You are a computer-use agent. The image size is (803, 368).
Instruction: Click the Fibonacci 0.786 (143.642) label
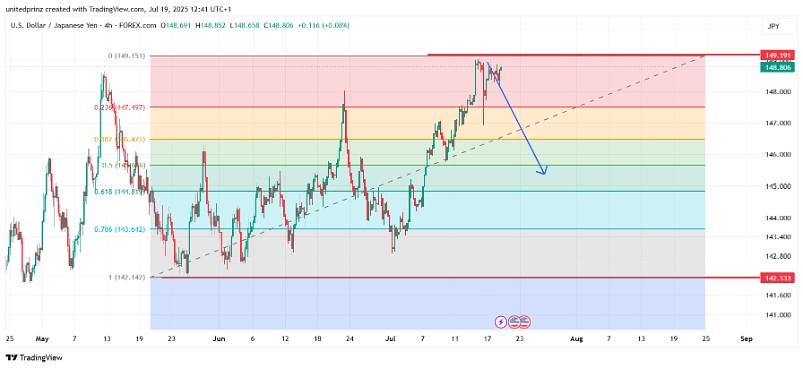click(120, 229)
